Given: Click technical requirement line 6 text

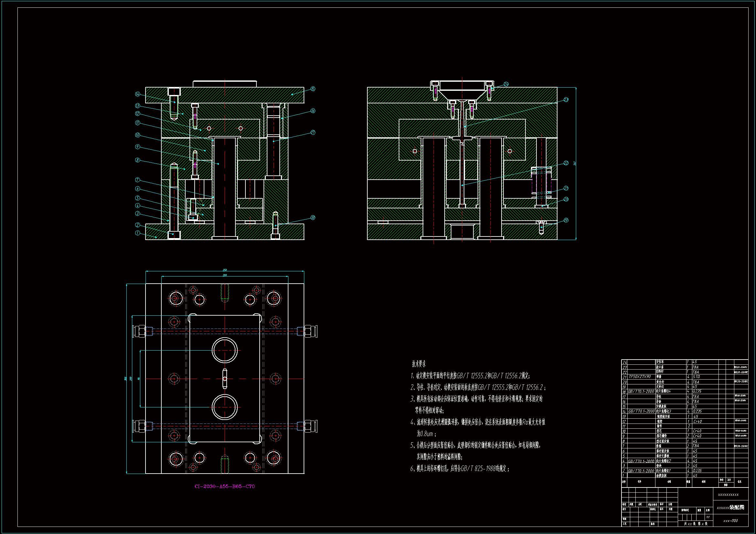Looking at the screenshot, I should pyautogui.click(x=460, y=469).
